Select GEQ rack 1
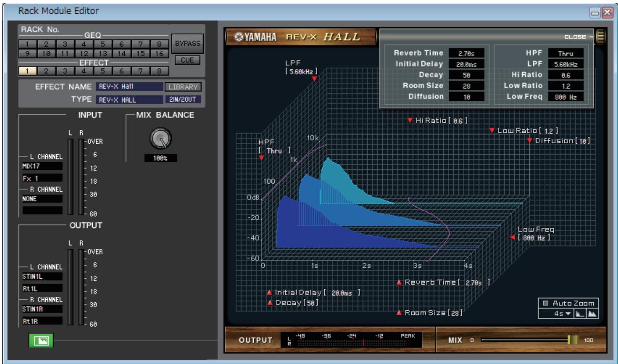 [28, 44]
